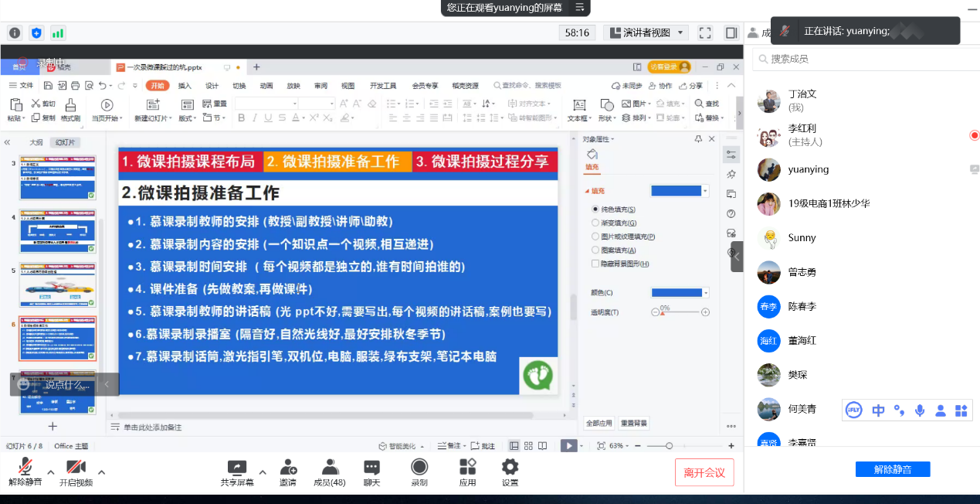Expand audio options arrow beside 解除静音

(51, 472)
